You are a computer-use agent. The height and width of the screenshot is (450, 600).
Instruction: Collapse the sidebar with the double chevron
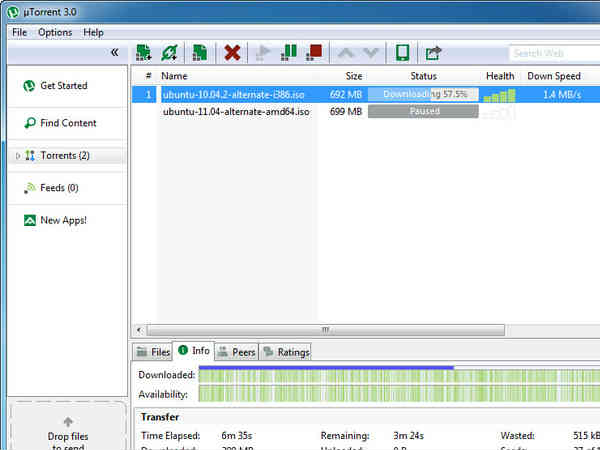click(x=114, y=52)
